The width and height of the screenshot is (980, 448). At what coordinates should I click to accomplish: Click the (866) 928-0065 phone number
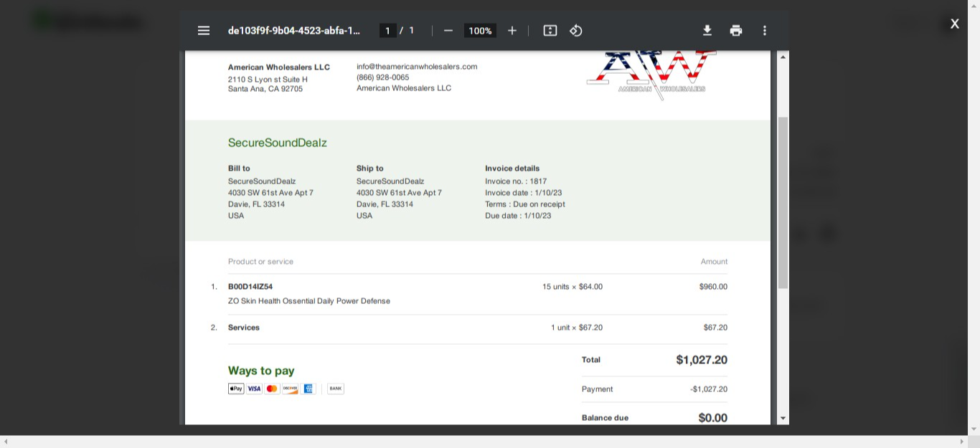click(383, 77)
